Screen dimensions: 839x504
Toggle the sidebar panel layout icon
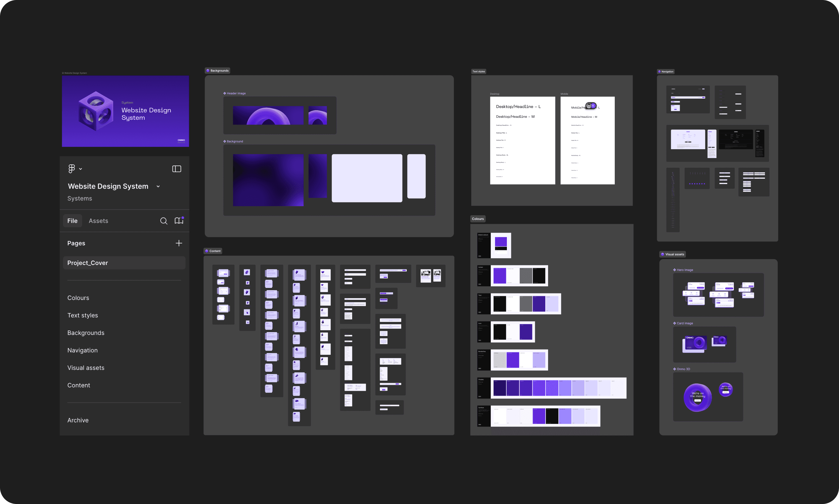click(176, 169)
